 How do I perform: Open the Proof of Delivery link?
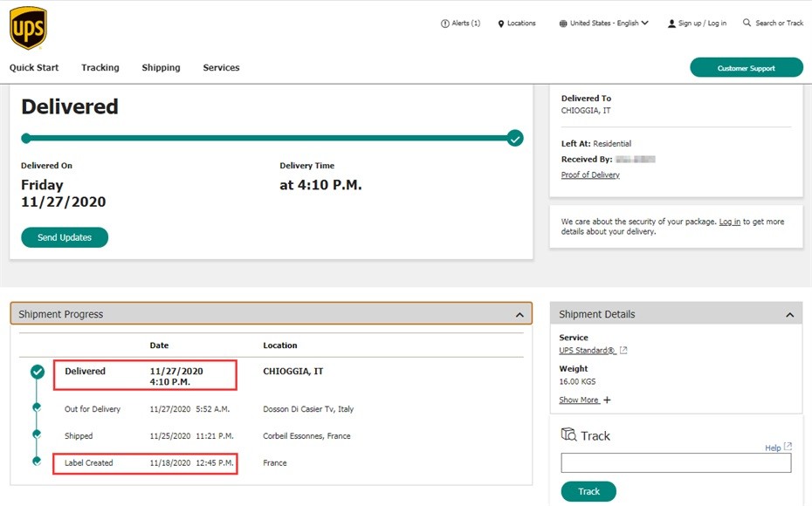tap(590, 174)
